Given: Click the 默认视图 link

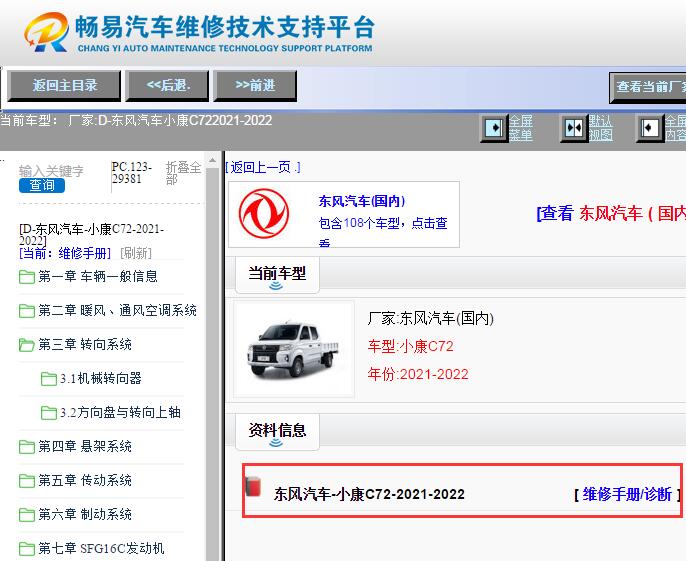Looking at the screenshot, I should (600, 128).
